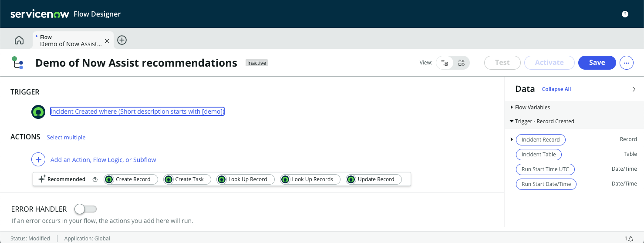This screenshot has height=243, width=644.
Task: Choose the recommended Look Up Record action
Action: [246, 179]
